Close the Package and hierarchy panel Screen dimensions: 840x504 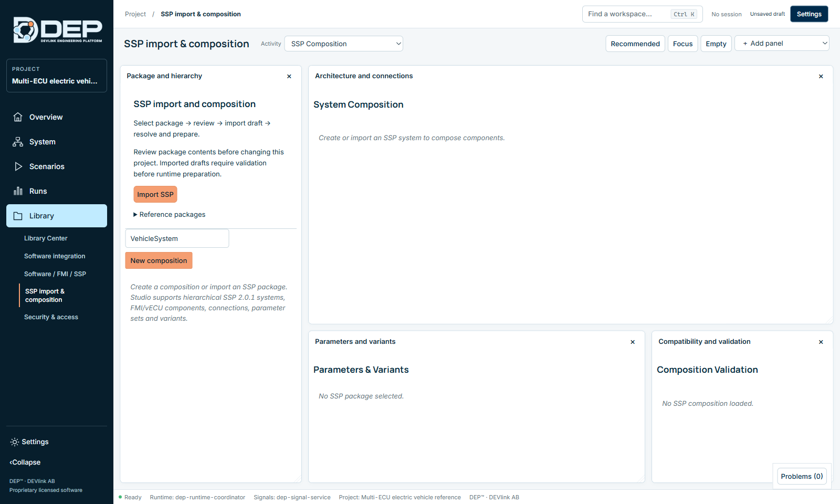289,77
